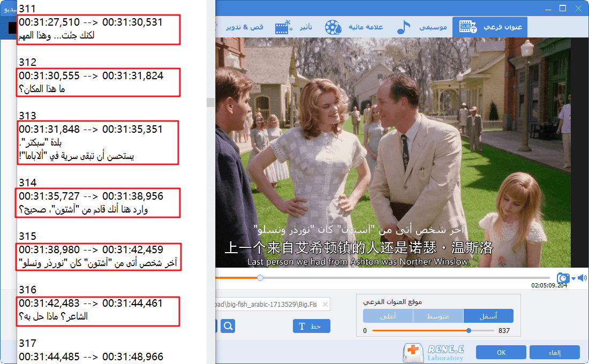589x364 pixels.
Task: Click the subtitle text 'الشاعر؟ ماذا حل به؟'
Action: pos(54,317)
